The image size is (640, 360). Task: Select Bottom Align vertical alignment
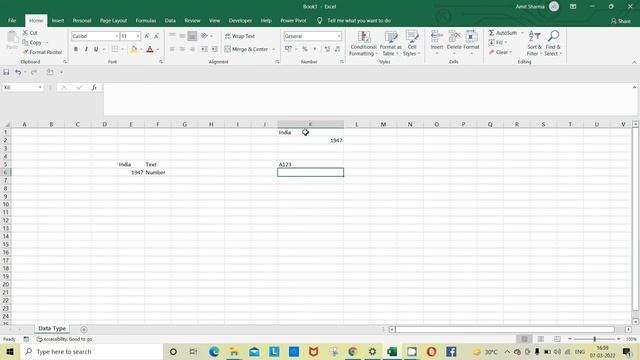[x=192, y=36]
